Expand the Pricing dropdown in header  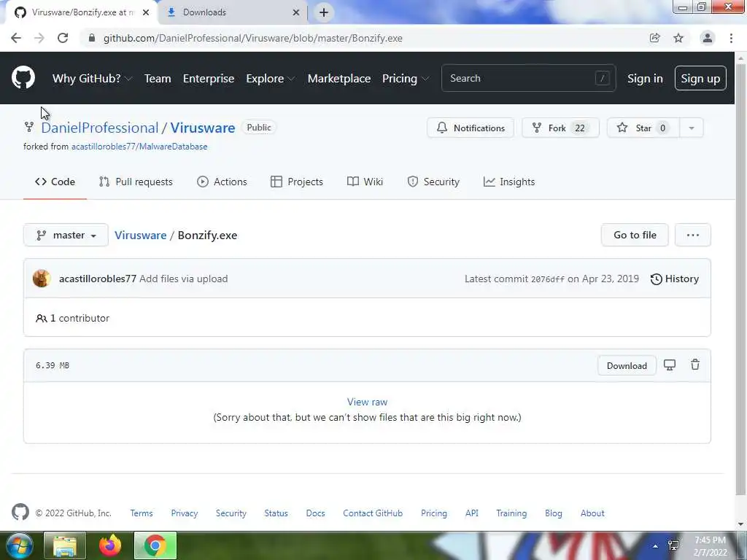click(x=406, y=78)
